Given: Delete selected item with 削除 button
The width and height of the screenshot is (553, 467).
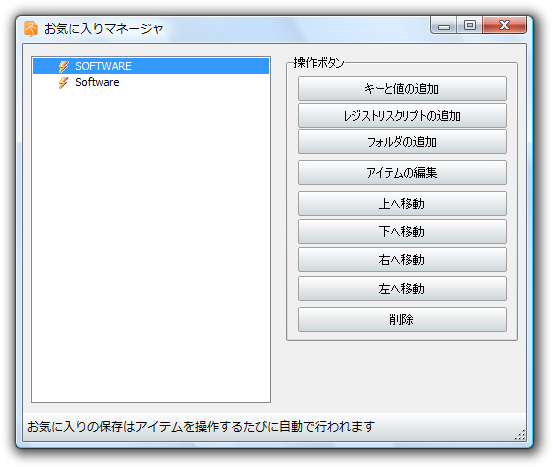Looking at the screenshot, I should click(402, 320).
